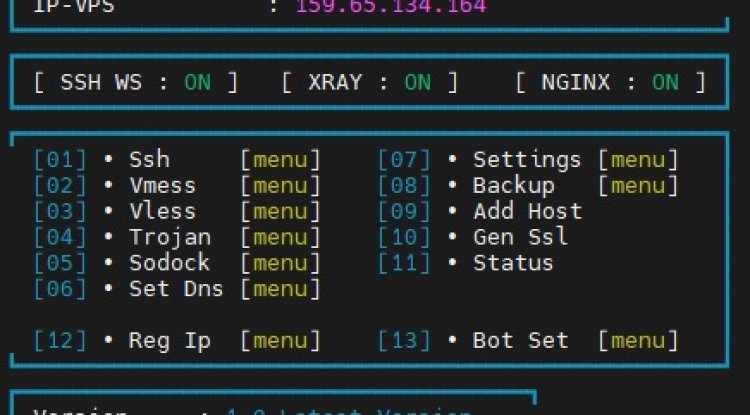Click the [menu] tag beside Settings

pyautogui.click(x=638, y=160)
